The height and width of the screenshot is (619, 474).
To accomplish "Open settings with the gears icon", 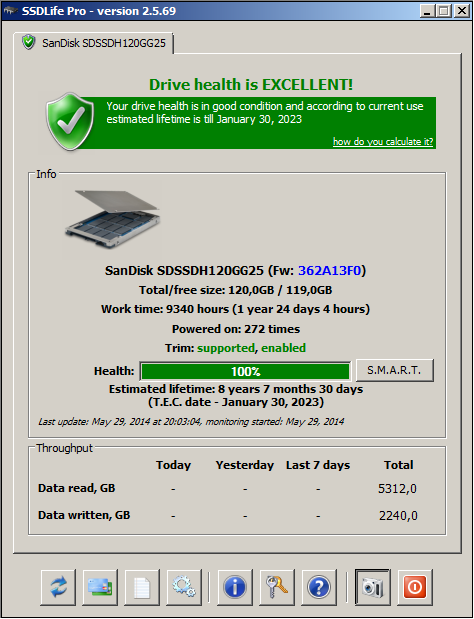I will 184,587.
